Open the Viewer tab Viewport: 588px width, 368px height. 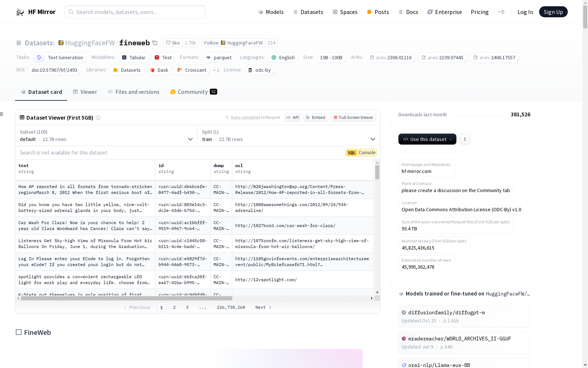click(85, 92)
